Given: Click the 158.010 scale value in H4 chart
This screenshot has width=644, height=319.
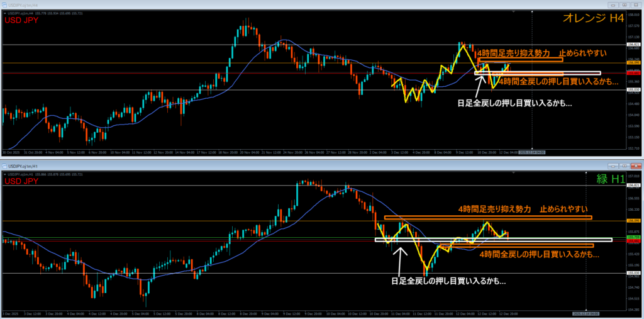Looking at the screenshot, I should click(633, 14).
